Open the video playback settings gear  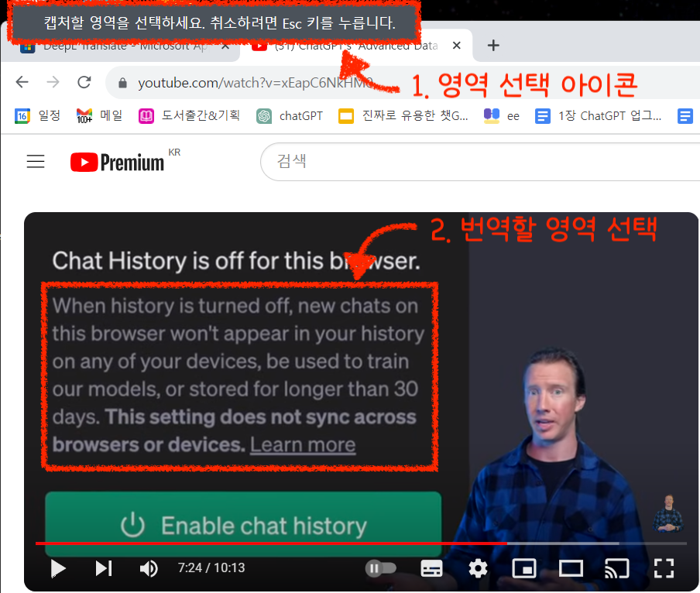point(478,568)
